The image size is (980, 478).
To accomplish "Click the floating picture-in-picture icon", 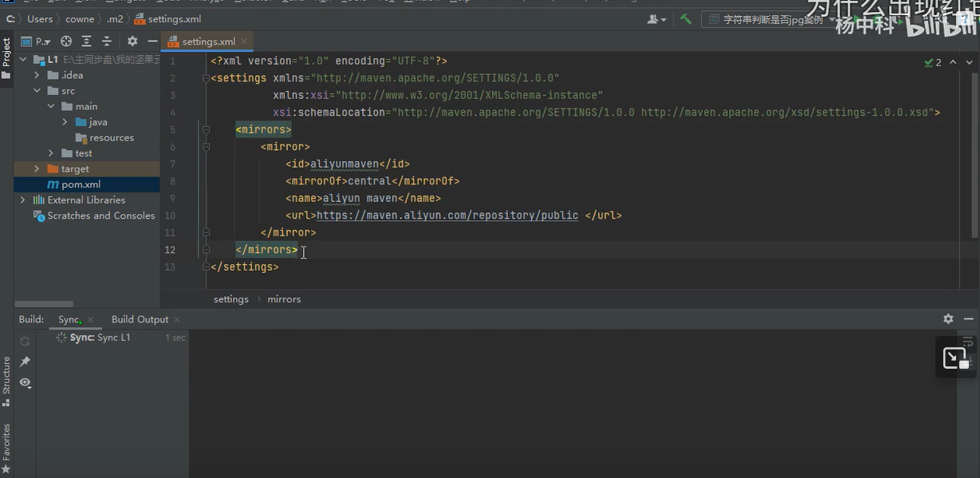I will (955, 358).
